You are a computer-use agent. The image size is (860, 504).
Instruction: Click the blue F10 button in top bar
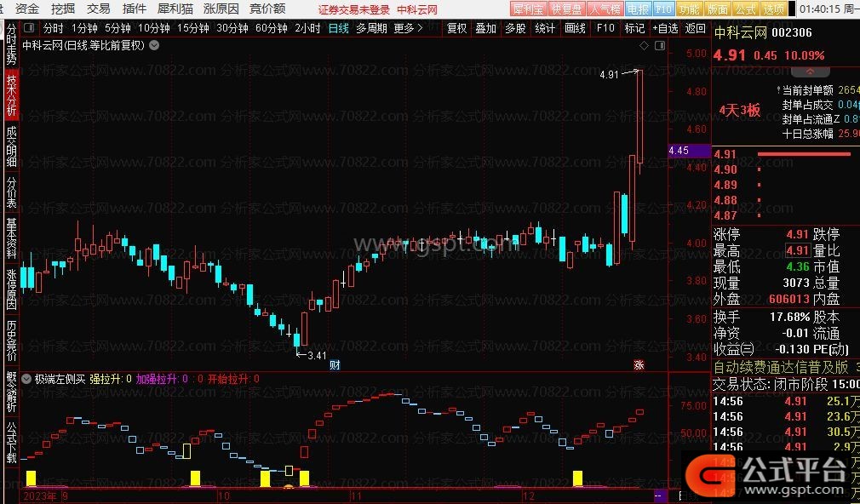tap(663, 9)
